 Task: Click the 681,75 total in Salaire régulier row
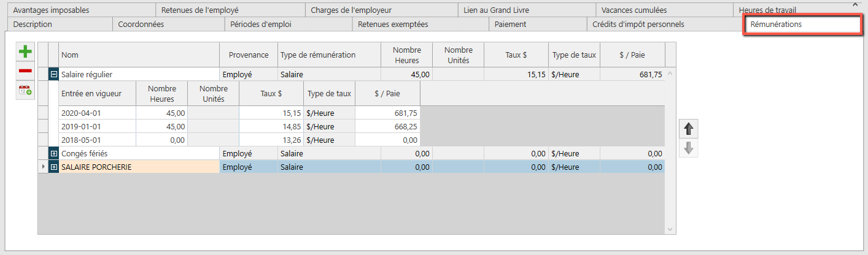pos(632,74)
